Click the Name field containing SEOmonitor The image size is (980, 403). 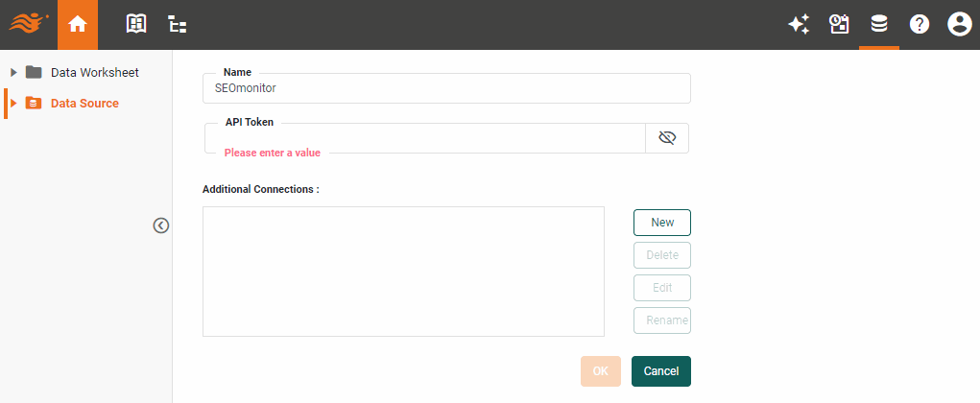tap(446, 88)
